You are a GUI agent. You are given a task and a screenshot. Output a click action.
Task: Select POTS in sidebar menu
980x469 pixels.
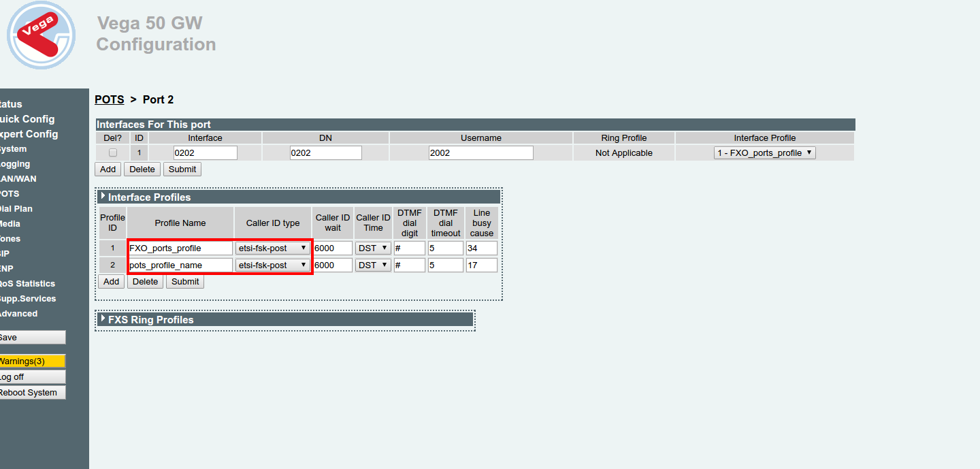pos(10,194)
